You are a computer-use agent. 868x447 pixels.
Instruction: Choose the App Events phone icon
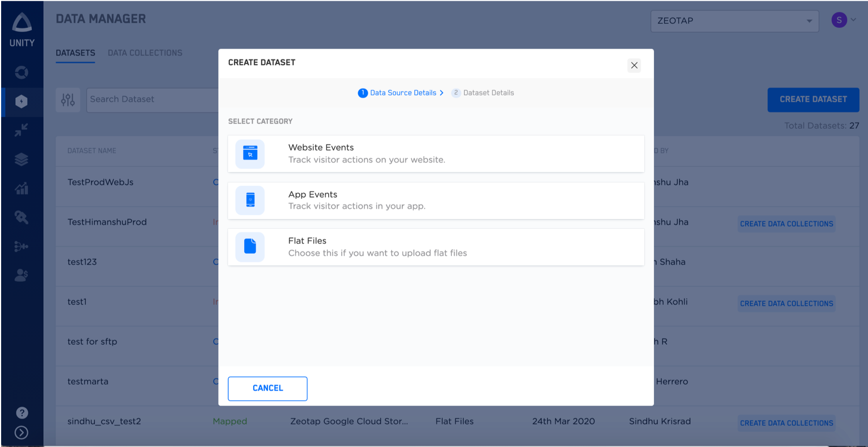pyautogui.click(x=250, y=200)
